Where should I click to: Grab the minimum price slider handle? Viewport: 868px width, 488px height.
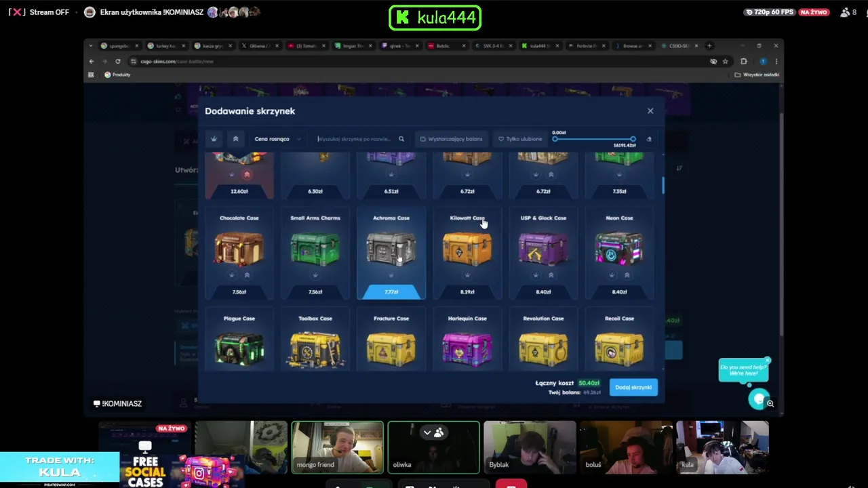click(x=555, y=139)
